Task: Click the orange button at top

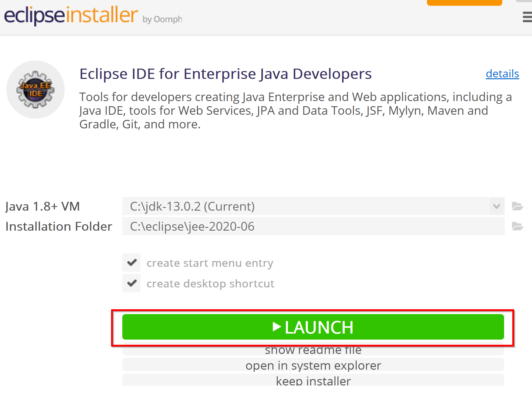Action: (464, 3)
